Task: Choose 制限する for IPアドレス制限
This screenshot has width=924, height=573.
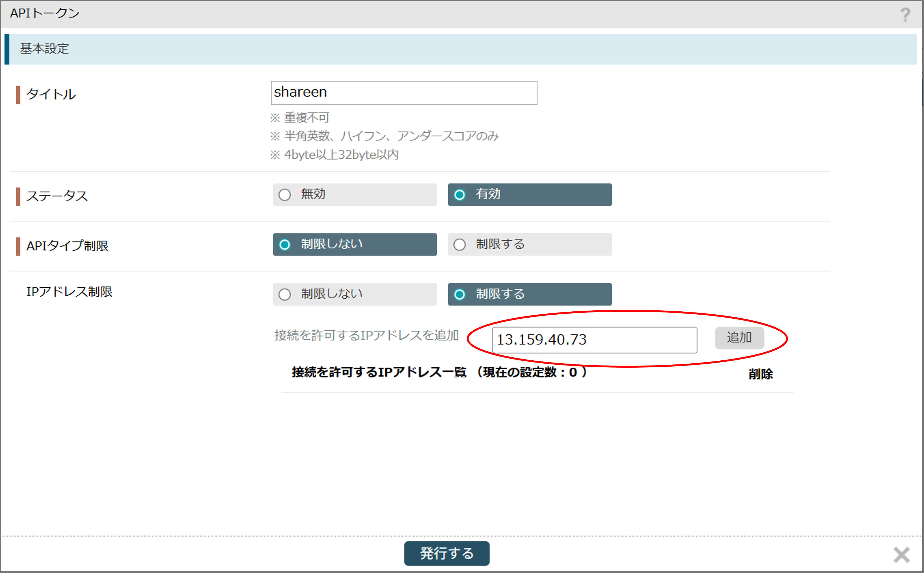Action: (530, 294)
